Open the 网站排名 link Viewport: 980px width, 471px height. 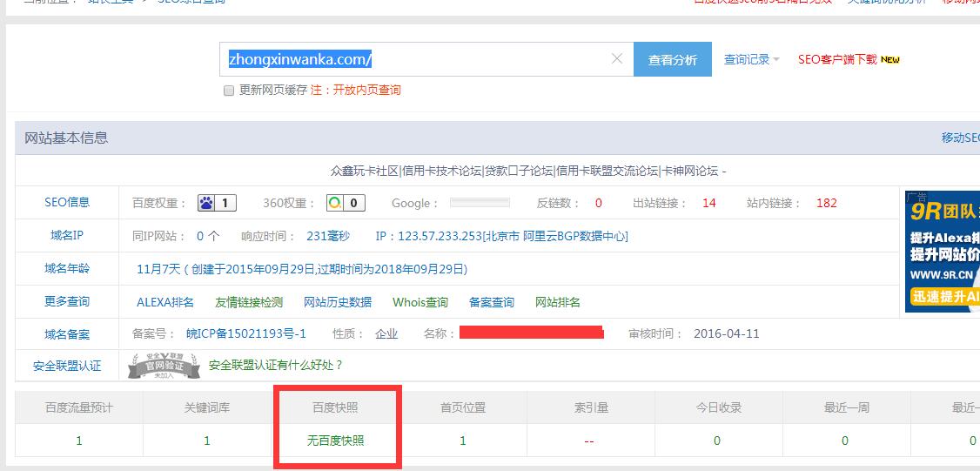point(558,302)
